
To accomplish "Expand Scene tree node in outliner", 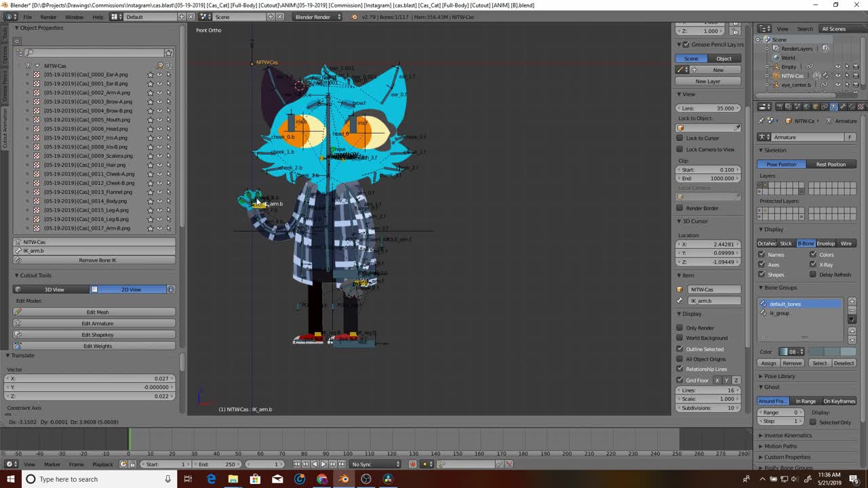I will coord(757,39).
